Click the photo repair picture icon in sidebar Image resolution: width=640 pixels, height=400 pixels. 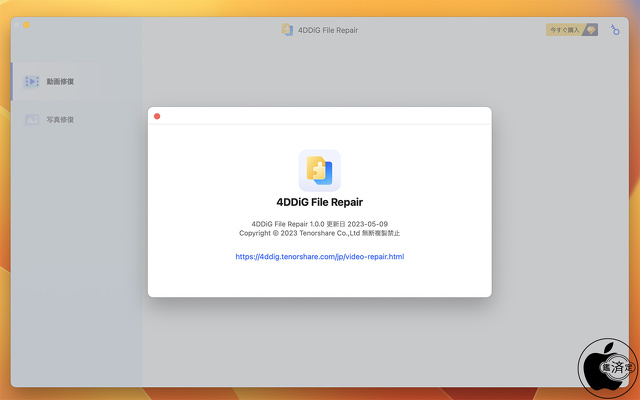pyautogui.click(x=32, y=119)
